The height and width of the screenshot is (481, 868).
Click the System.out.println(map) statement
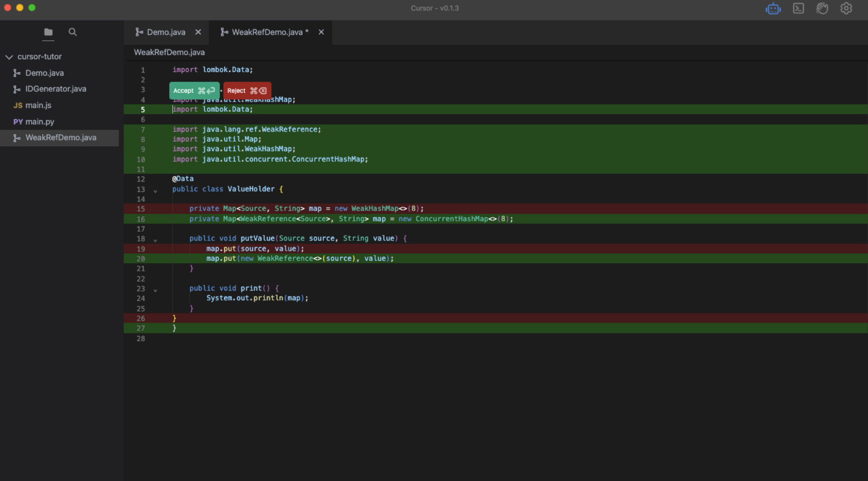point(257,298)
